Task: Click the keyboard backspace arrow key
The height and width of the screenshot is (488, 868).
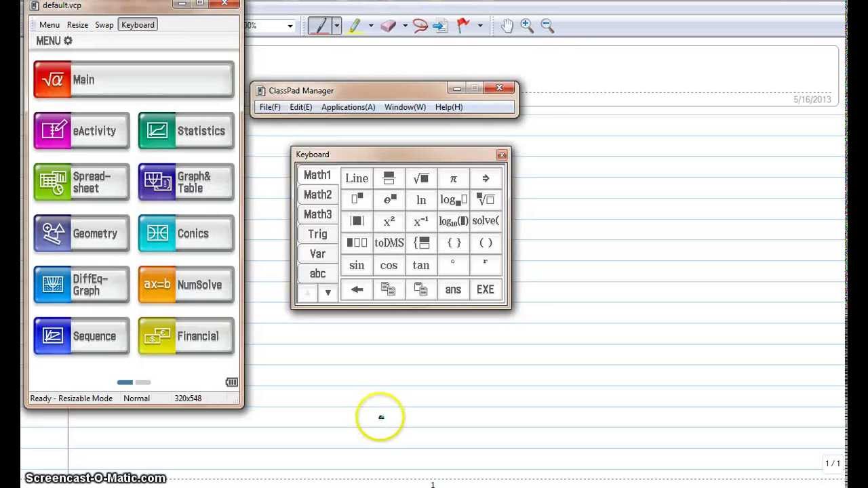Action: 357,289
